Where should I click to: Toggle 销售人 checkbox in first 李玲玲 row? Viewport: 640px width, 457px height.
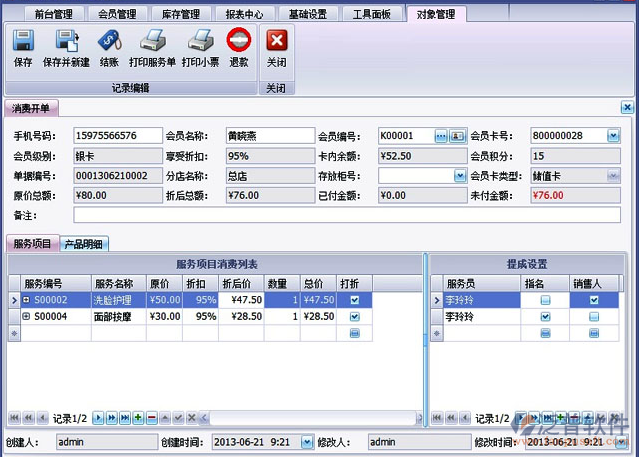point(593,300)
